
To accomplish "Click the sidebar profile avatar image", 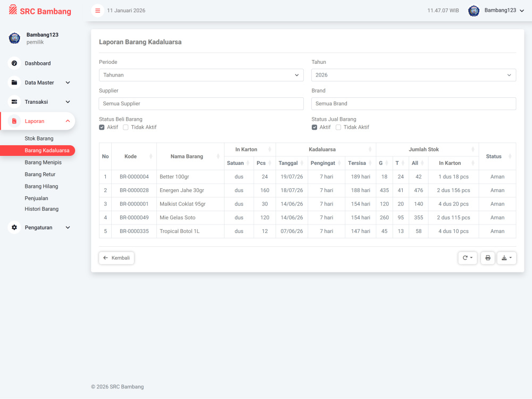I will (14, 38).
